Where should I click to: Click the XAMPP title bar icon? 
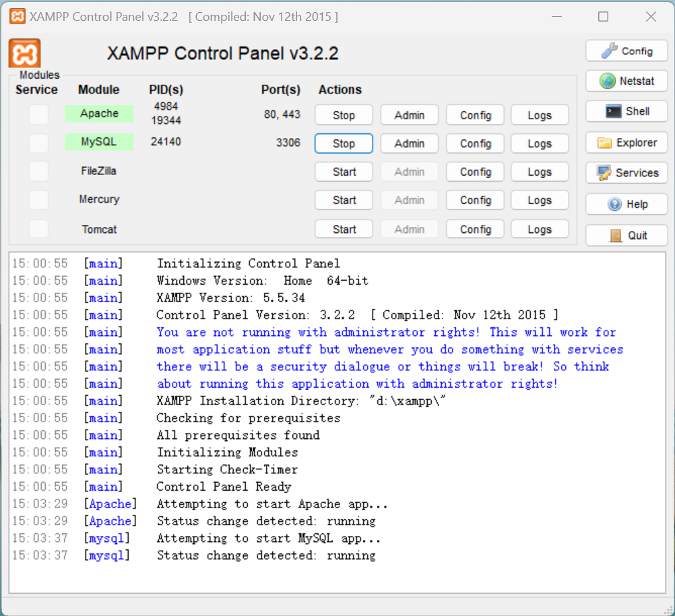(18, 16)
